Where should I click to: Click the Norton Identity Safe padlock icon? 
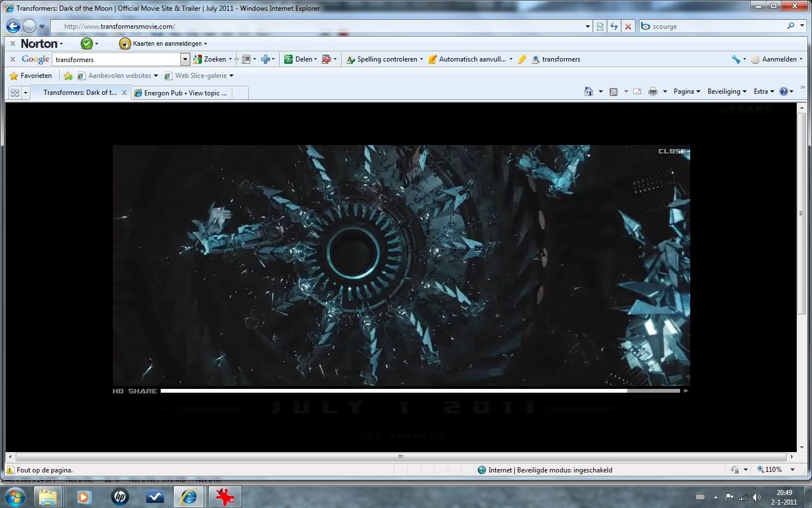(125, 43)
